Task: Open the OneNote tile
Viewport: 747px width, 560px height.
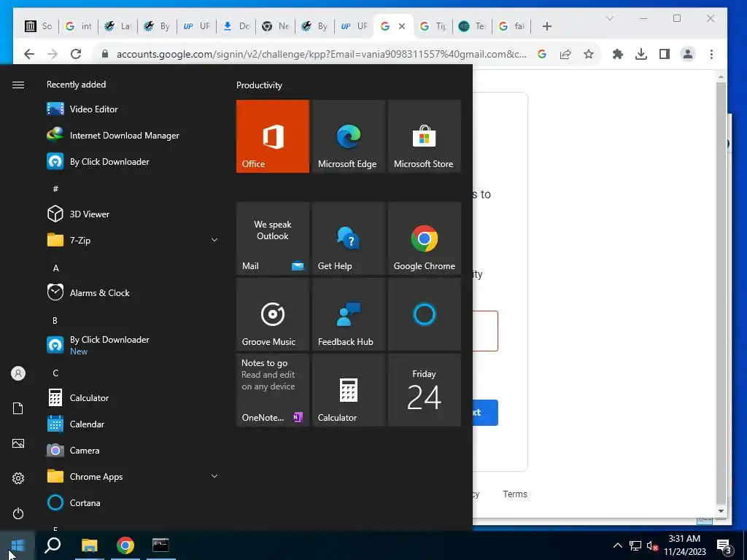Action: [273, 390]
